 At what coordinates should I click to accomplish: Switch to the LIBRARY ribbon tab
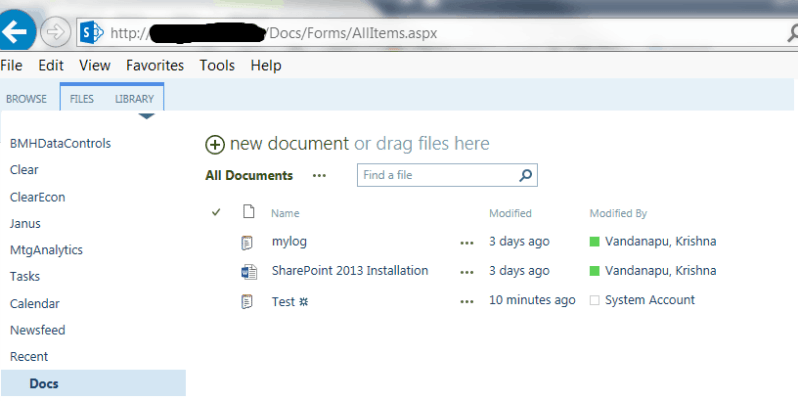[134, 99]
